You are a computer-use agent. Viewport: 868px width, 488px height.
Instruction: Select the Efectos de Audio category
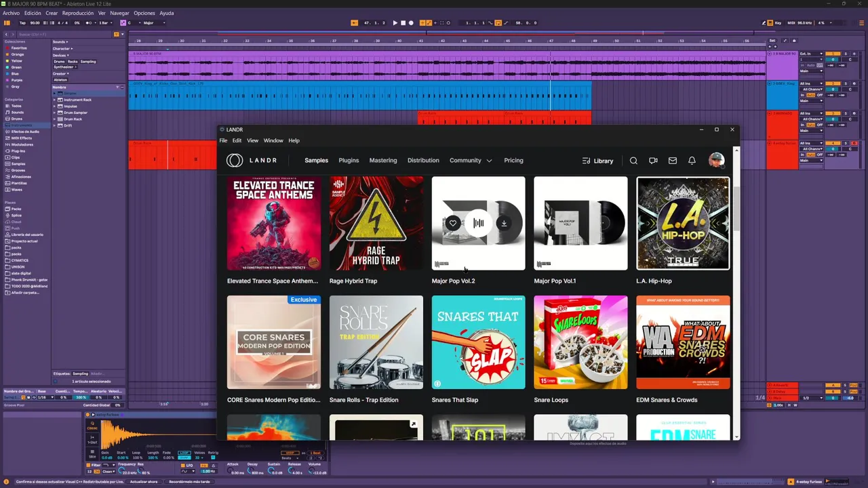point(25,131)
